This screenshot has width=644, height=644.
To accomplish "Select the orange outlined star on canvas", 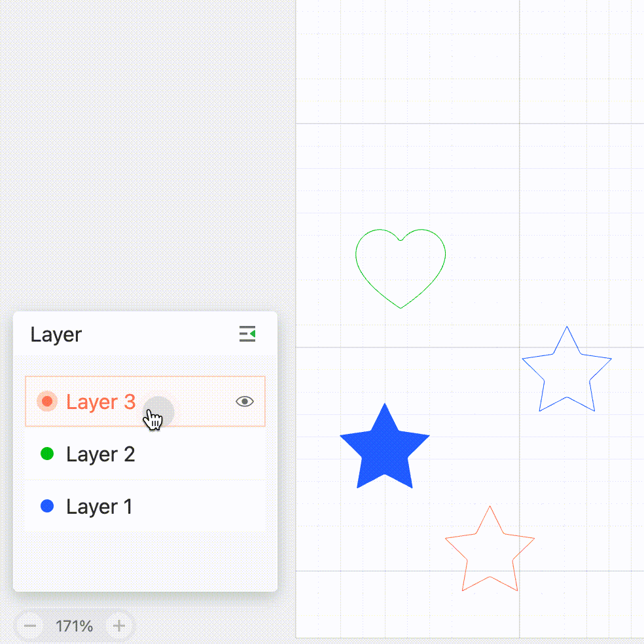I will (490, 548).
